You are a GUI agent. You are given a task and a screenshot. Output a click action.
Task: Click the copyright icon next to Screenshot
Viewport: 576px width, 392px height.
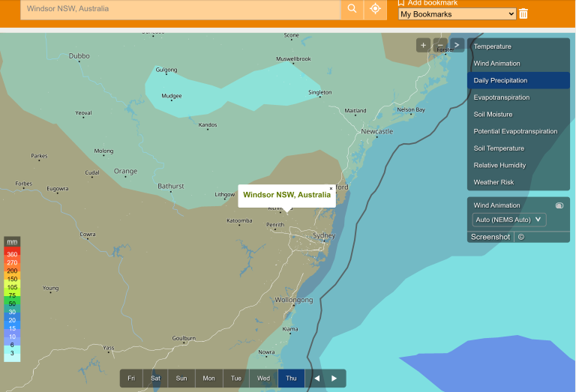[x=521, y=237]
